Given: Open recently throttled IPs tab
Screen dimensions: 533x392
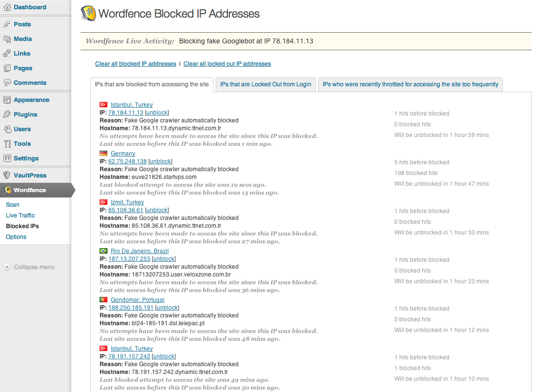Looking at the screenshot, I should [410, 84].
